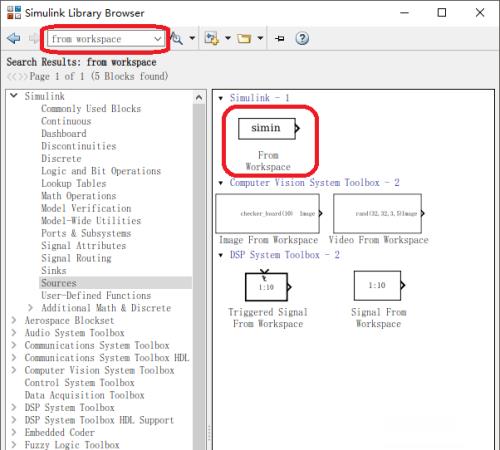Expand Additional Math & Discrete node
This screenshot has height=450, width=500.
click(30, 308)
